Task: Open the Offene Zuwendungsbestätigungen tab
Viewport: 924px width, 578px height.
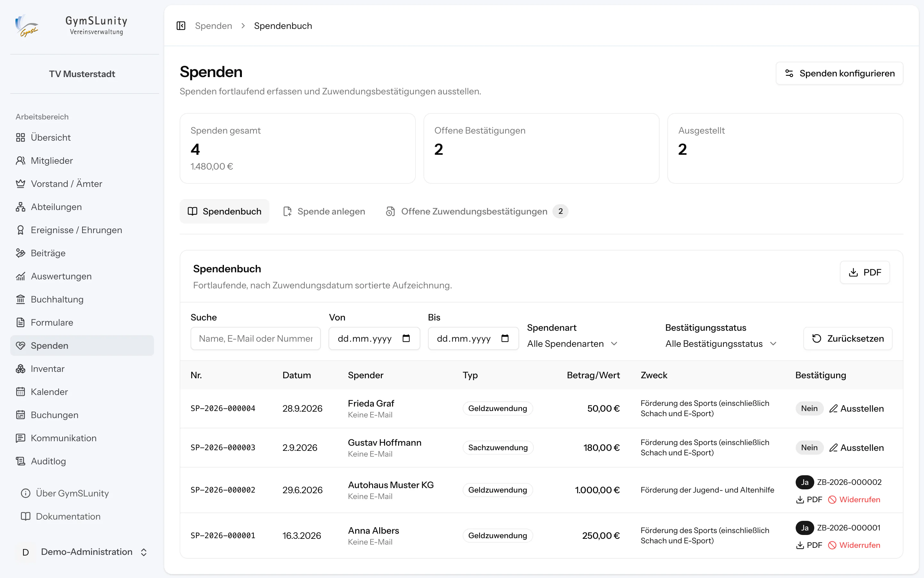Action: click(x=477, y=211)
